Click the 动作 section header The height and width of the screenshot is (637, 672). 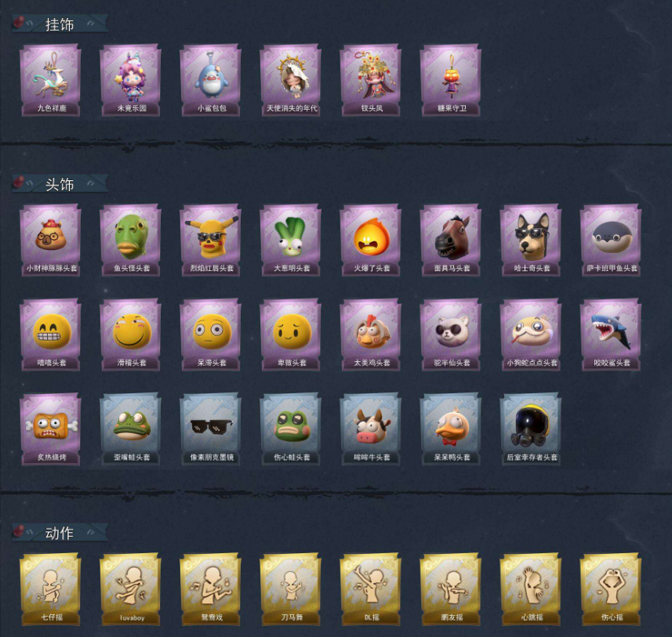coord(60,533)
